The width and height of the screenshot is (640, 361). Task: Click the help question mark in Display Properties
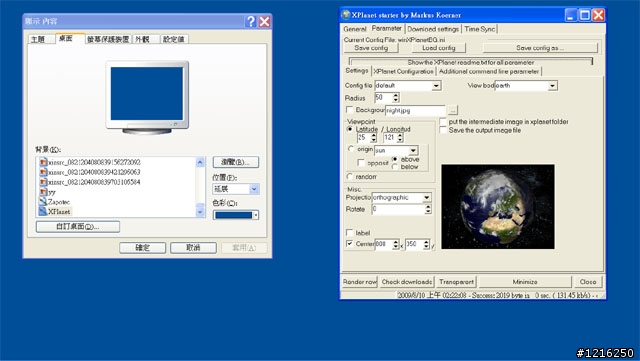pos(251,21)
